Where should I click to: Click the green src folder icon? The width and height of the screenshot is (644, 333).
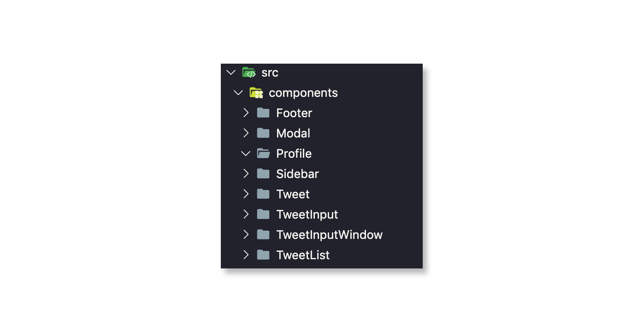point(249,72)
